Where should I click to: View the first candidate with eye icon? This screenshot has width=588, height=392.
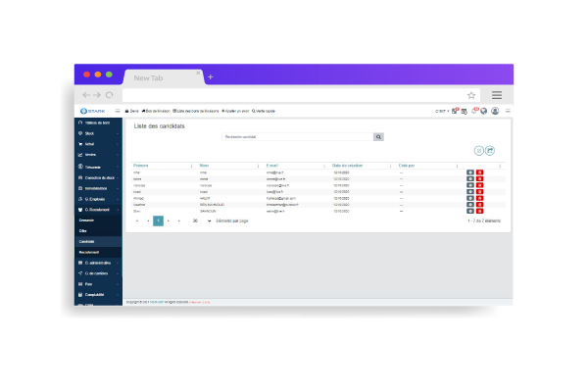point(470,172)
